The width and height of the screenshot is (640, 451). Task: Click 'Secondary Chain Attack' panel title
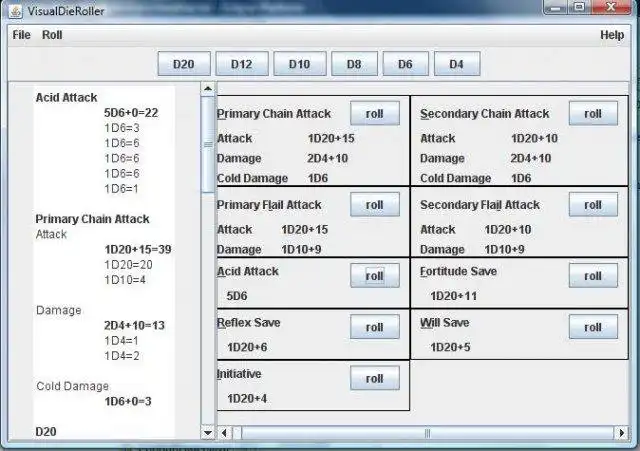[485, 114]
